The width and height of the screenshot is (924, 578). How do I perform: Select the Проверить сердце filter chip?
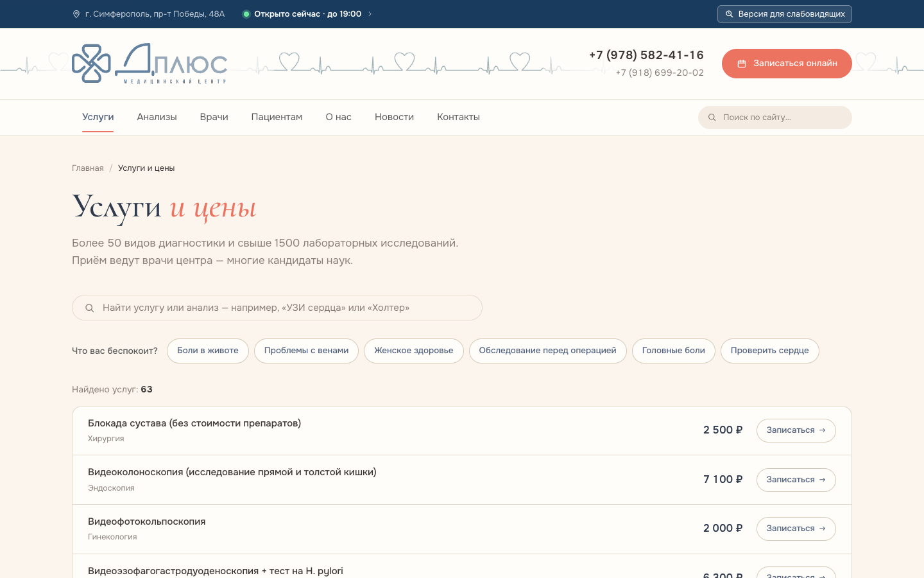coord(769,351)
